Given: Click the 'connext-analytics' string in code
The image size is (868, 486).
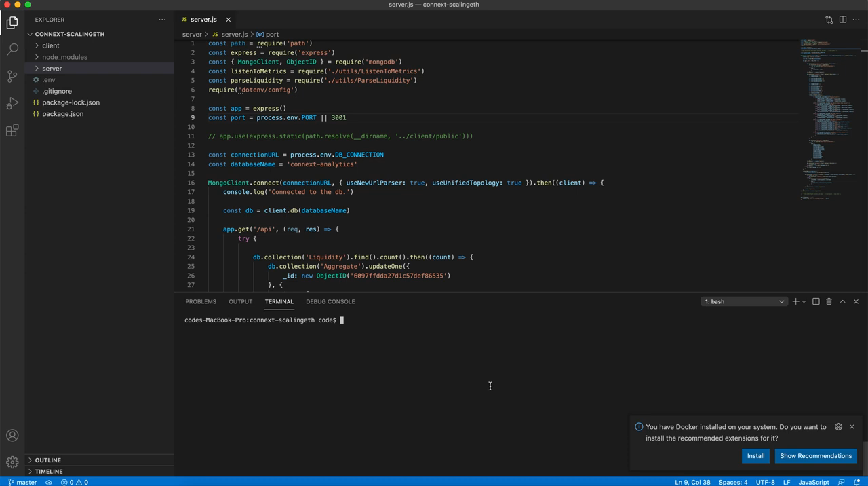Looking at the screenshot, I should pos(322,164).
